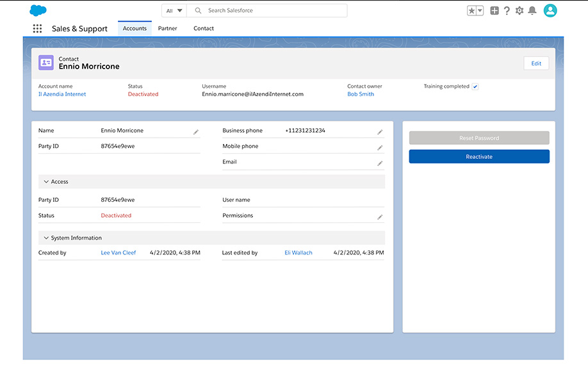
Task: Click contact owner Bob Smith
Action: pyautogui.click(x=360, y=94)
